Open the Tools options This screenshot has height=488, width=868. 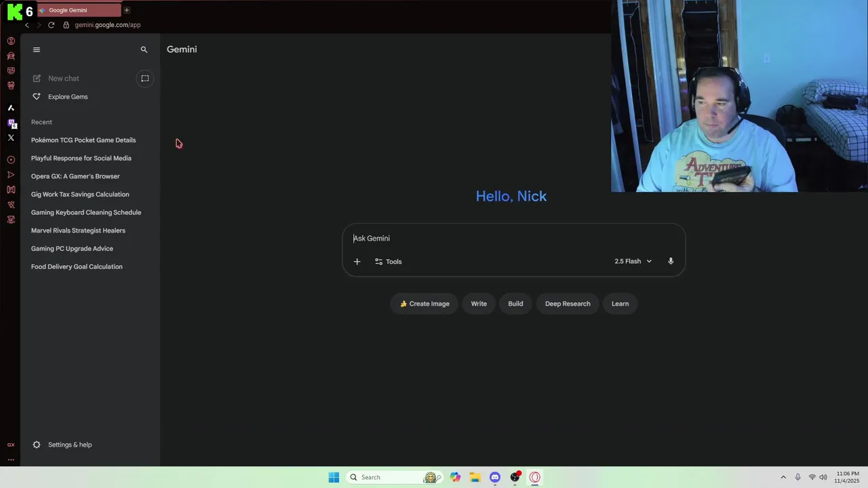click(389, 262)
